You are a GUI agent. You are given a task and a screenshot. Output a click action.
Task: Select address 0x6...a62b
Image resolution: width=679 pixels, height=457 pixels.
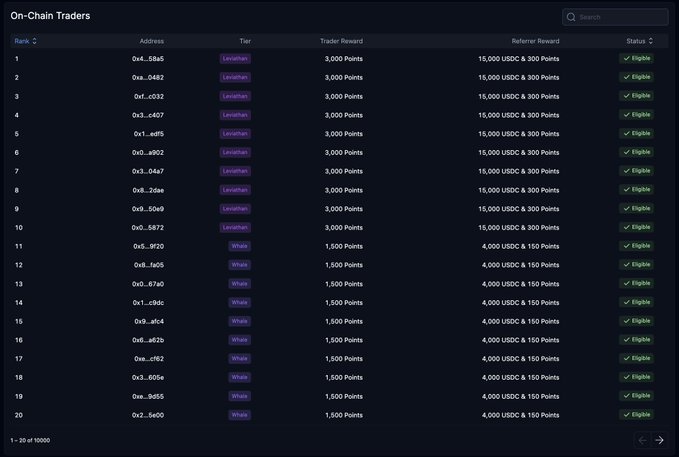pos(148,340)
